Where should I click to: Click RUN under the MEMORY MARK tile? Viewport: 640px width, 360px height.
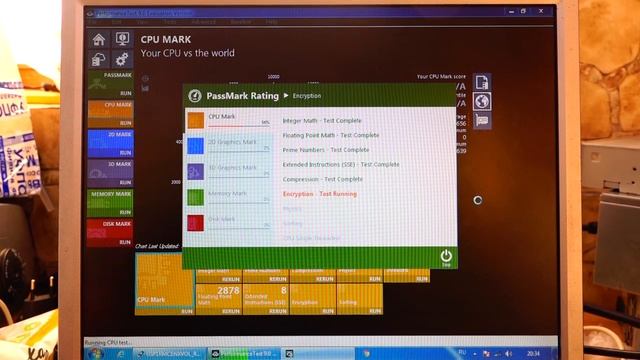(126, 213)
